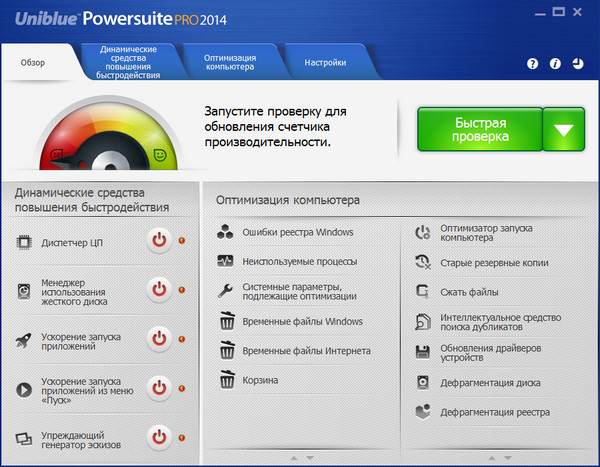The width and height of the screenshot is (600, 467).
Task: Click the up arrow under the right optimization column
Action: (492, 458)
